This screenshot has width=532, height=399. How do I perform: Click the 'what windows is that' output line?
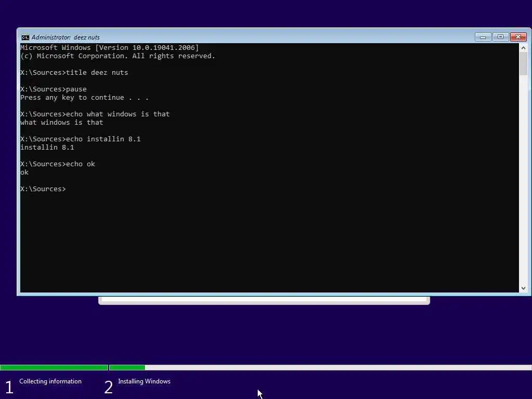coord(61,122)
